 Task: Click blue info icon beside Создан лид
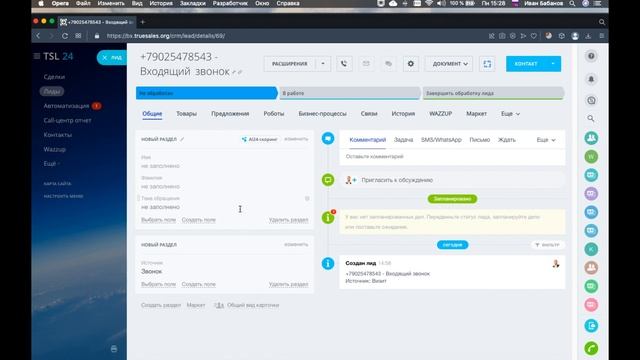(x=328, y=263)
